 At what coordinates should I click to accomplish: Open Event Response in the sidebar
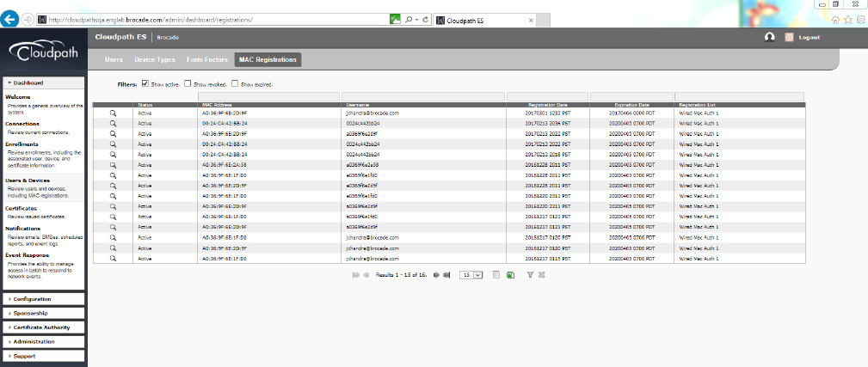click(28, 255)
